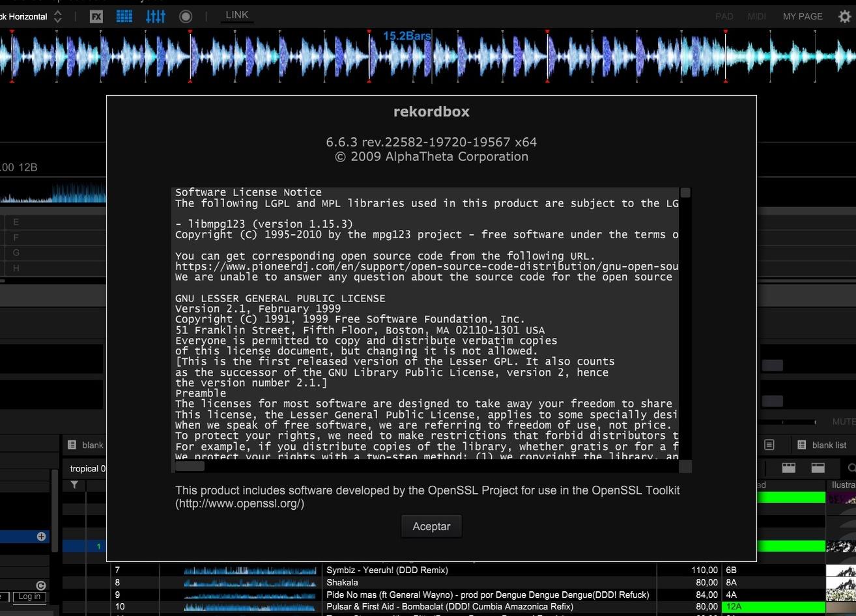Click Aceptar to close the dialog

(x=431, y=526)
